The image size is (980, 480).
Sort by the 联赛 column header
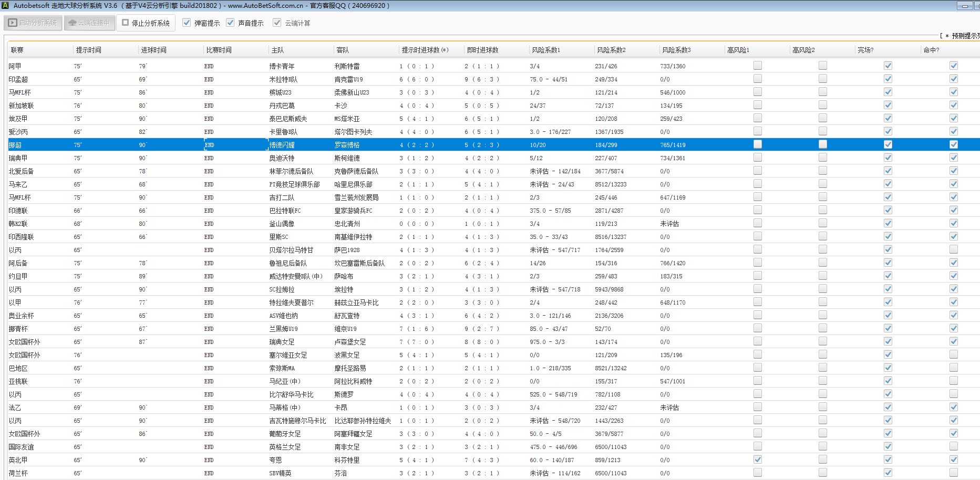click(17, 50)
